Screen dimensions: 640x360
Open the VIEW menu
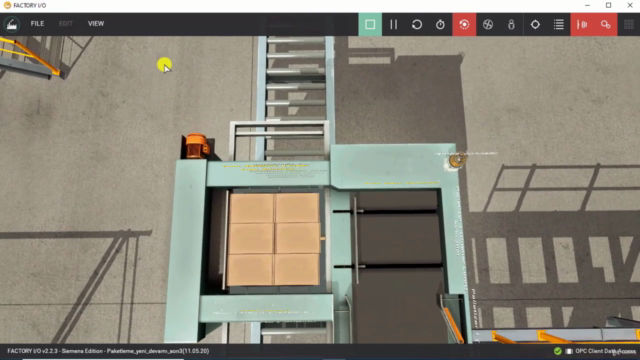(96, 24)
